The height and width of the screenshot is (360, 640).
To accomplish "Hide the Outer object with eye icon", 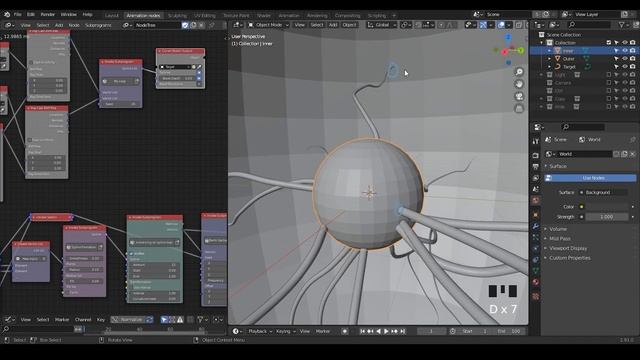I will coord(624,59).
